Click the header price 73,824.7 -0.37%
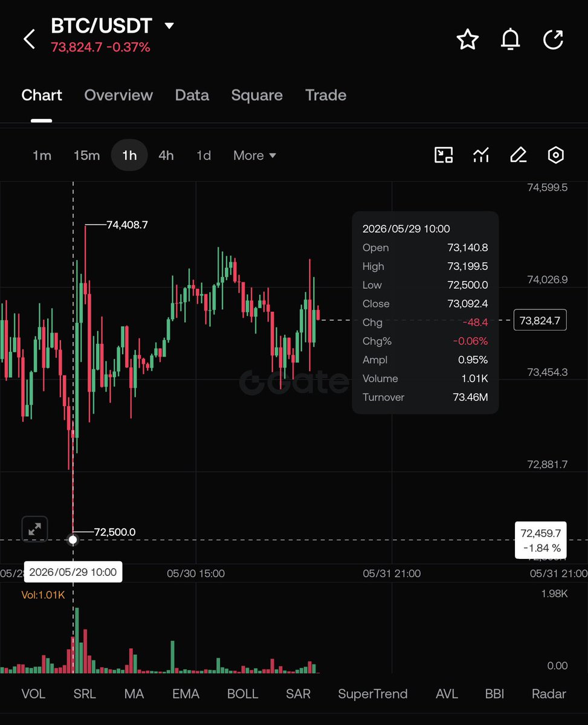Image resolution: width=588 pixels, height=725 pixels. pos(100,47)
